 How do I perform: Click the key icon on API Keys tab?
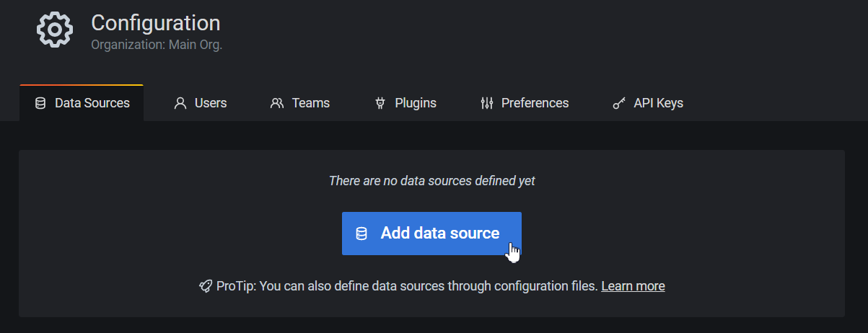(x=619, y=103)
